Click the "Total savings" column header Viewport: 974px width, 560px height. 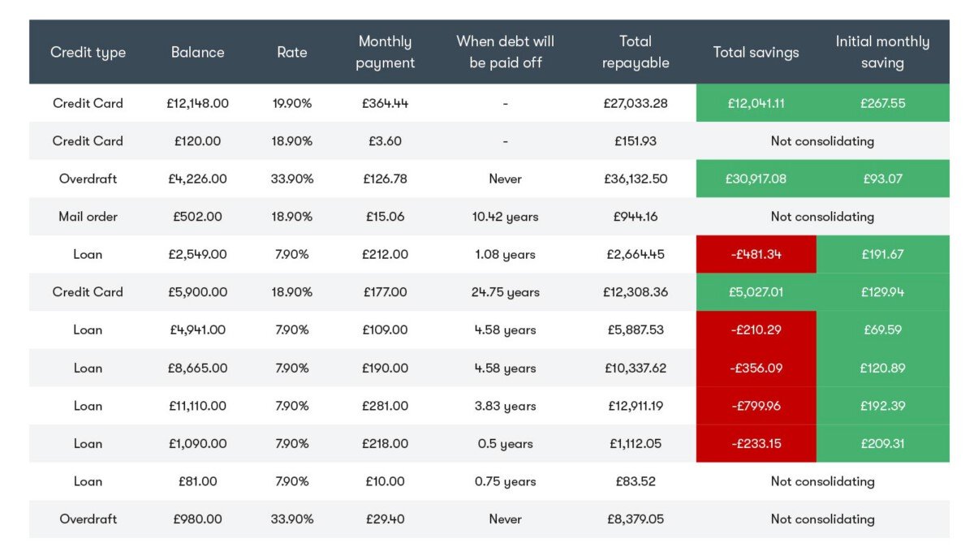click(x=756, y=53)
